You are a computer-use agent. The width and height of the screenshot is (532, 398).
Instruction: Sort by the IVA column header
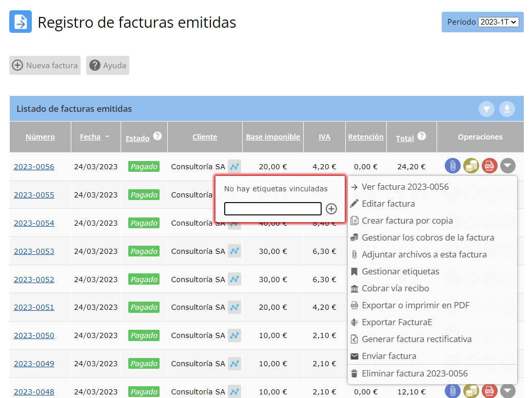(324, 137)
